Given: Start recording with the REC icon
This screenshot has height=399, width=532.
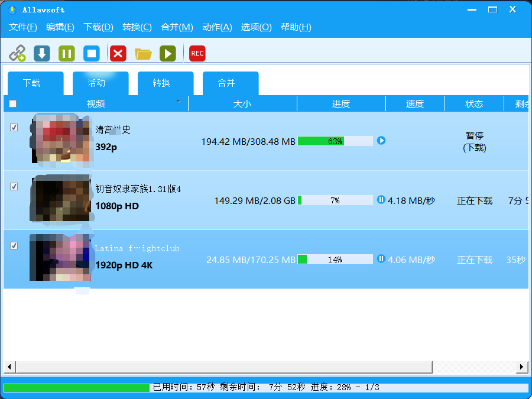Looking at the screenshot, I should (197, 53).
